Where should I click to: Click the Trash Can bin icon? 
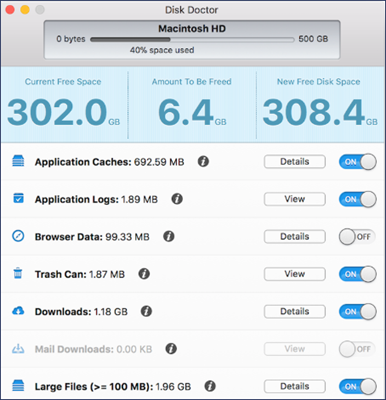pyautogui.click(x=18, y=273)
